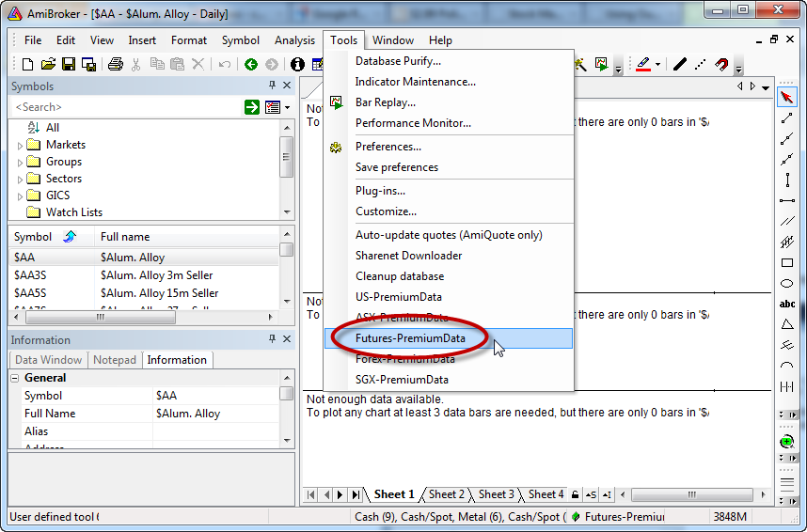Select the Ellipse drawing tool
The image size is (807, 532).
787,284
